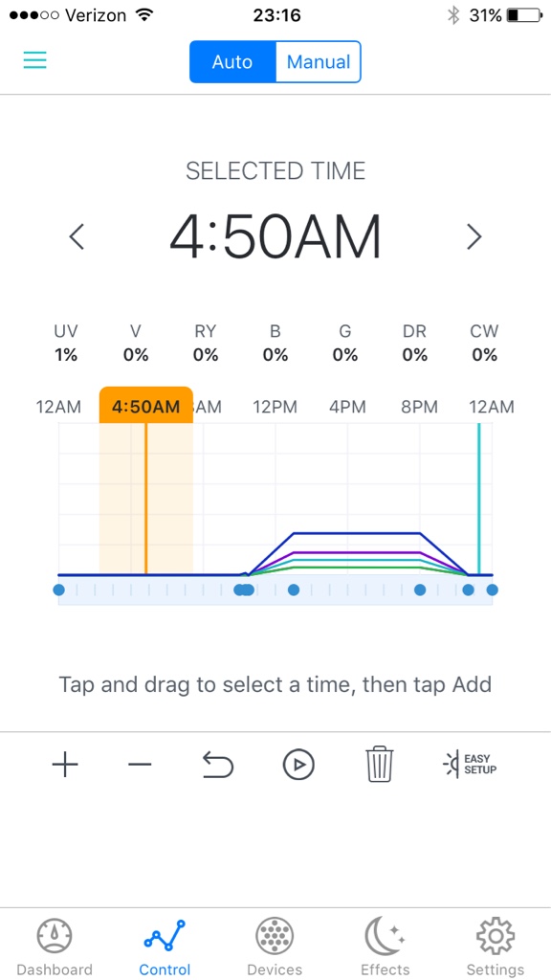Viewport: 551px width, 980px height.
Task: Tap the plus icon to add a point
Action: click(x=65, y=765)
